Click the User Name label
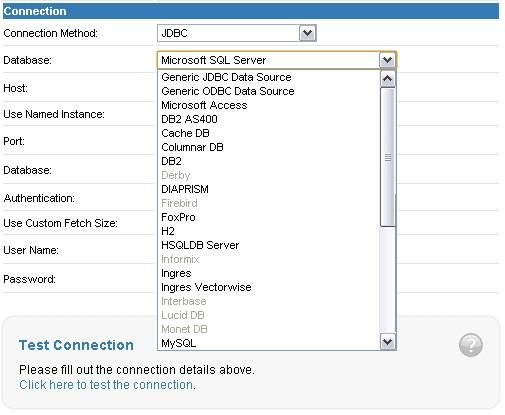 [31, 250]
